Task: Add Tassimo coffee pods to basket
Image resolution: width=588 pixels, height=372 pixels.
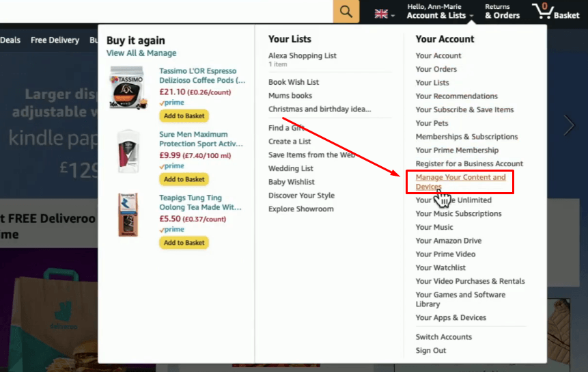Action: (184, 116)
